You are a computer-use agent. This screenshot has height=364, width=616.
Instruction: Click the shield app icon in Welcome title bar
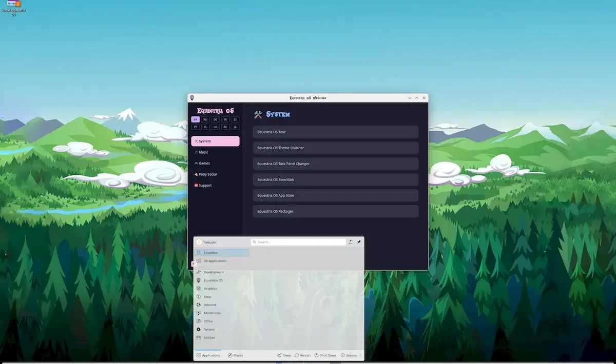[x=192, y=97]
